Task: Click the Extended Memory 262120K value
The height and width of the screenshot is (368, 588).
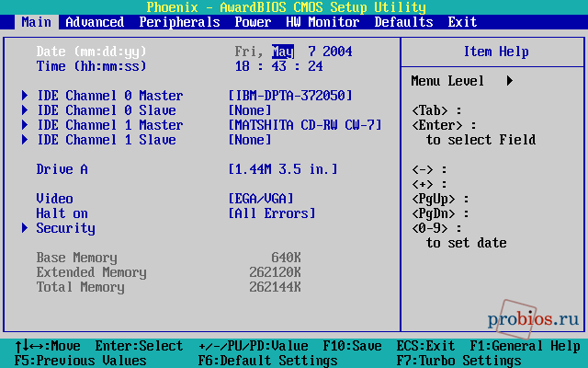Action: (276, 272)
